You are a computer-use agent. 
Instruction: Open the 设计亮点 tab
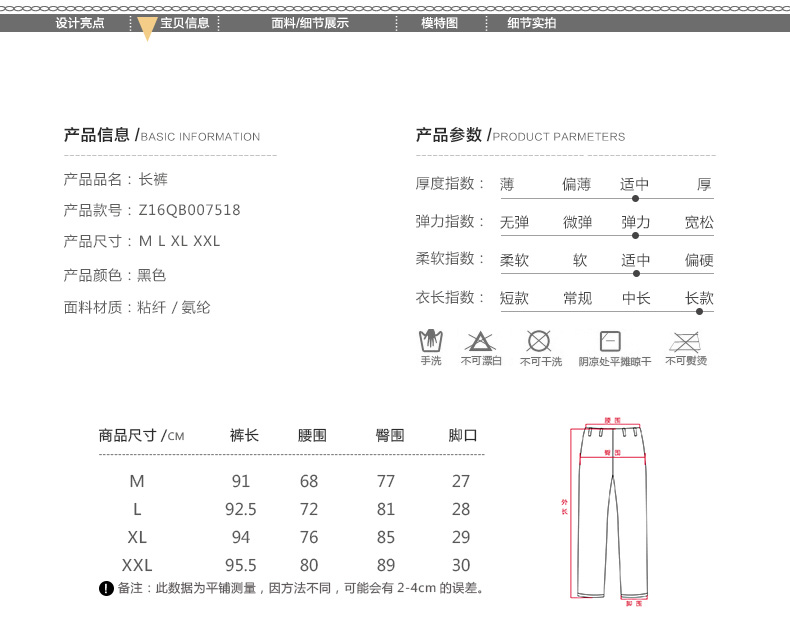80,23
